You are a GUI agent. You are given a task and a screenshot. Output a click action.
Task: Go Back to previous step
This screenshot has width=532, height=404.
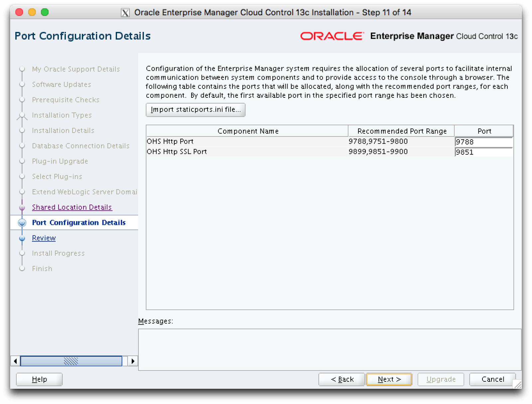point(342,379)
